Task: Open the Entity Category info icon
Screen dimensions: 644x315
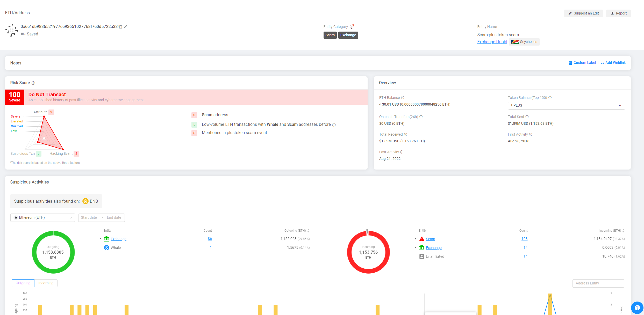Action: pos(352,26)
